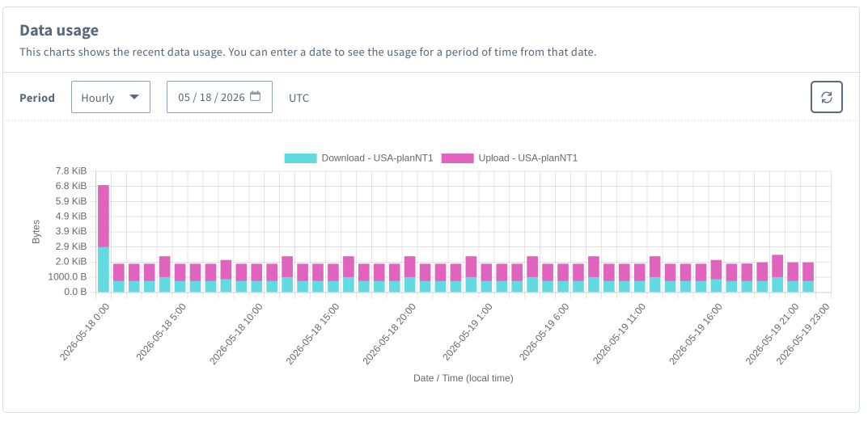
Task: Click the 2026-05-19 1:00 axis label
Action: [x=469, y=332]
